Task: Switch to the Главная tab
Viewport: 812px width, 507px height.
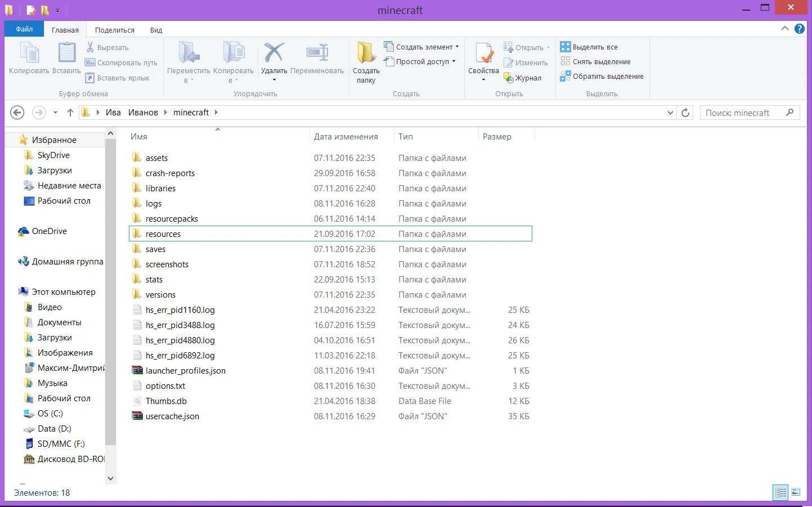Action: [65, 30]
